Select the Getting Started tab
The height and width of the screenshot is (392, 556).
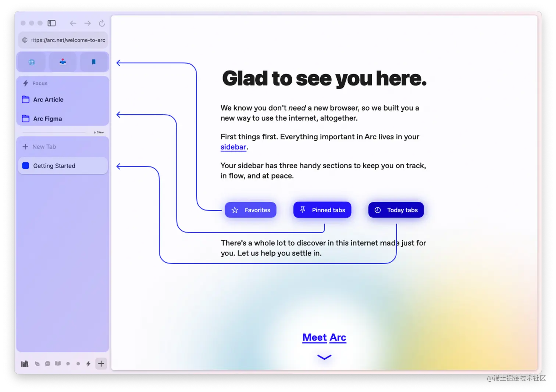(63, 166)
